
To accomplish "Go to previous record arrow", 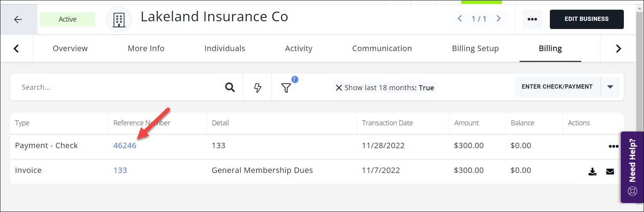I will (460, 19).
